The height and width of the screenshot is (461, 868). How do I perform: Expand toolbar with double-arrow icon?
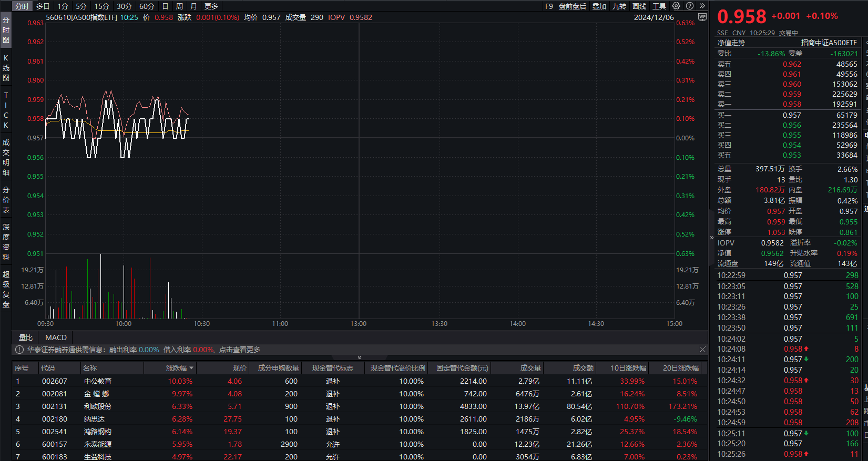click(702, 6)
